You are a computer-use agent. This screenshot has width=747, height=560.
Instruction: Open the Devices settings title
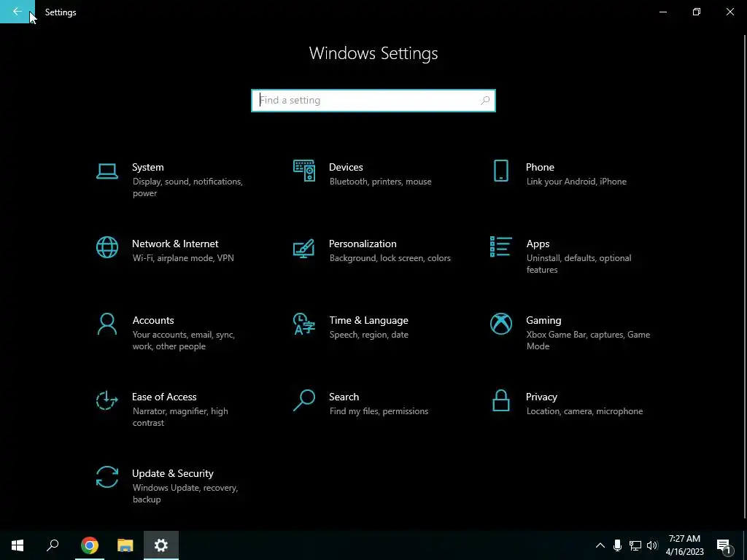[x=346, y=167]
